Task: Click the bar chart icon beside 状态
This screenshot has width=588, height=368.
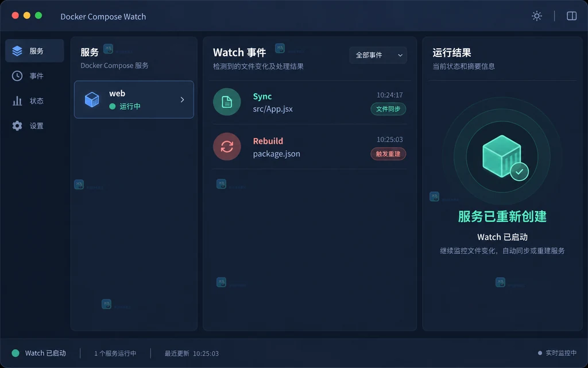Action: point(17,101)
